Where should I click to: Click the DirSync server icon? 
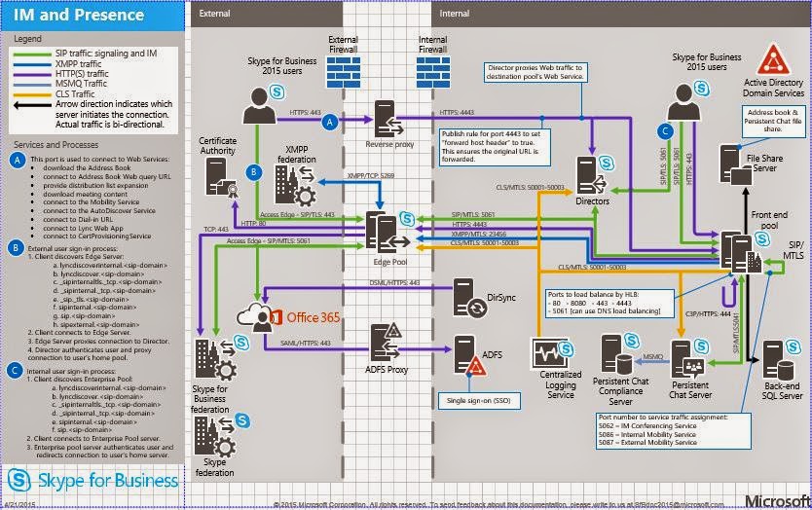click(x=469, y=298)
